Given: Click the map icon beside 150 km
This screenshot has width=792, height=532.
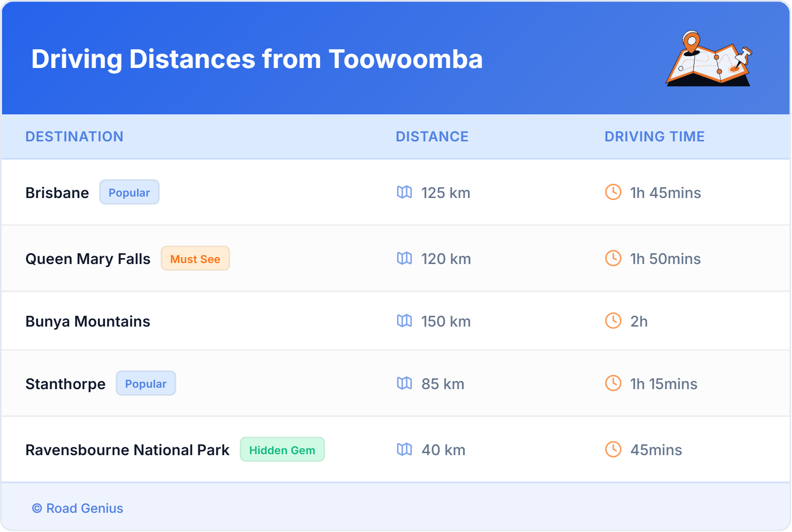Looking at the screenshot, I should 405,321.
